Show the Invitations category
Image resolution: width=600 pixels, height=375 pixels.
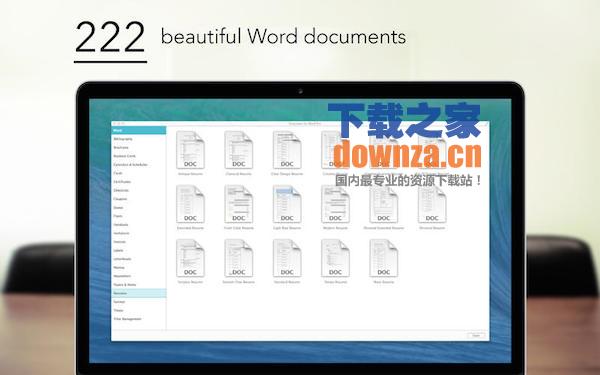point(121,233)
